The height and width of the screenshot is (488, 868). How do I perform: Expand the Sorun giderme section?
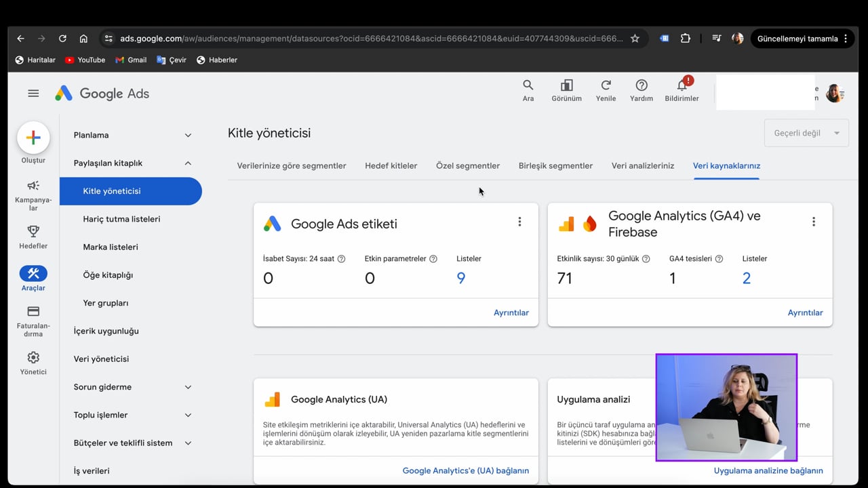click(188, 387)
